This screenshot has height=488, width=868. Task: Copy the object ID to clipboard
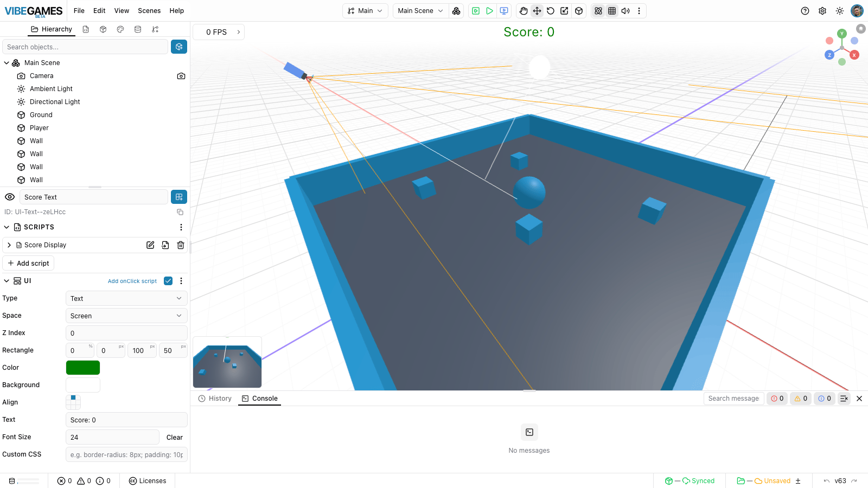180,212
